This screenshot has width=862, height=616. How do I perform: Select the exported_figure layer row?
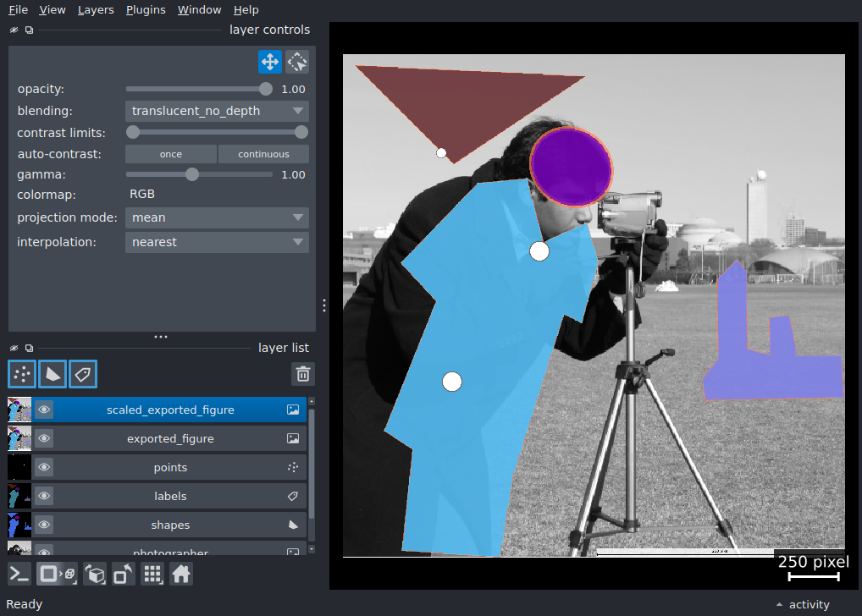pos(157,438)
